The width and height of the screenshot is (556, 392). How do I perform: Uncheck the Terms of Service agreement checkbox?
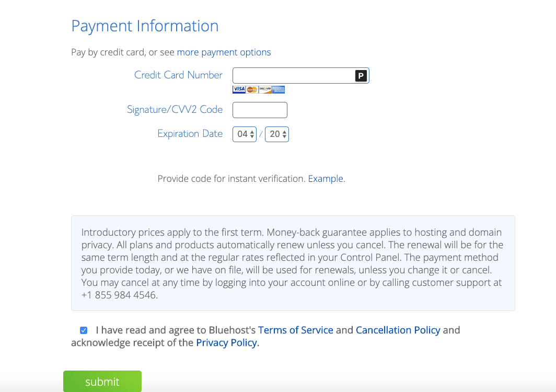click(84, 330)
